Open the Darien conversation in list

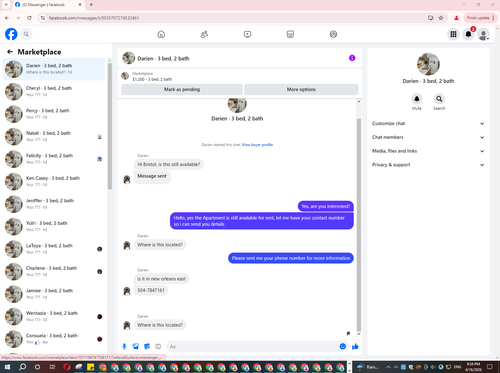pos(54,69)
